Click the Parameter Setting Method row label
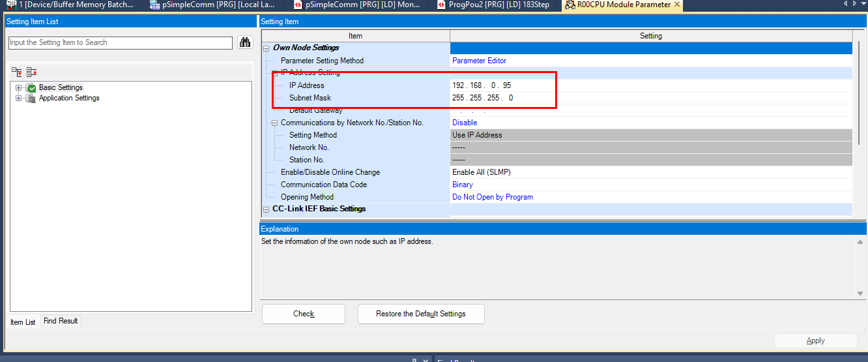 pyautogui.click(x=322, y=61)
